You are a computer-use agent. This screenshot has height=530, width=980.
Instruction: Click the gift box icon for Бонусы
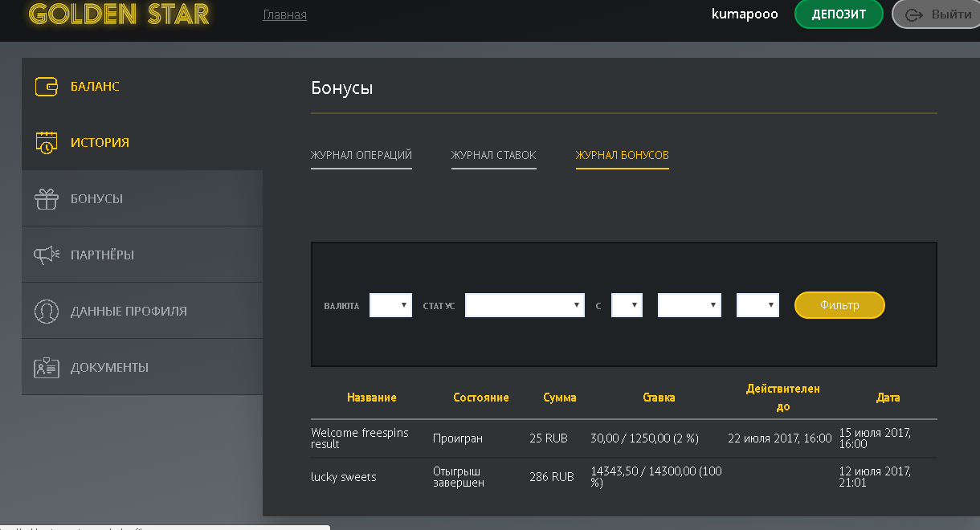46,198
